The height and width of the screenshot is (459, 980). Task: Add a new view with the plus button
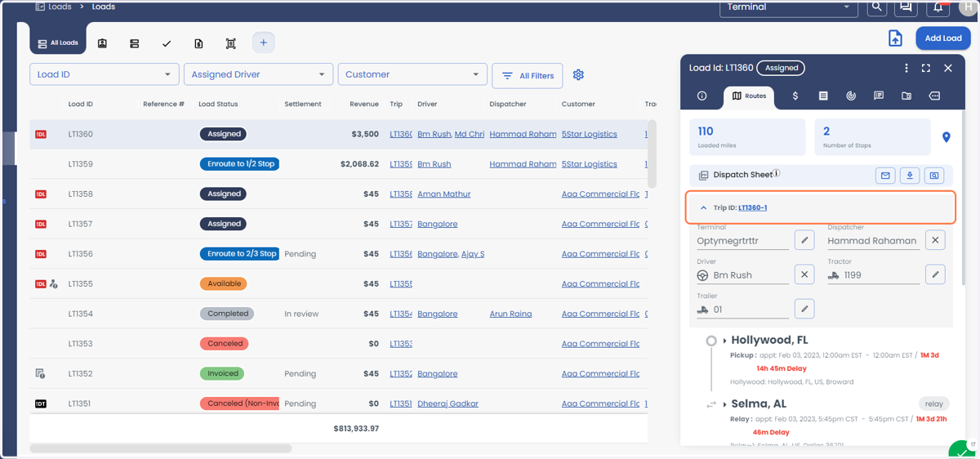click(264, 42)
